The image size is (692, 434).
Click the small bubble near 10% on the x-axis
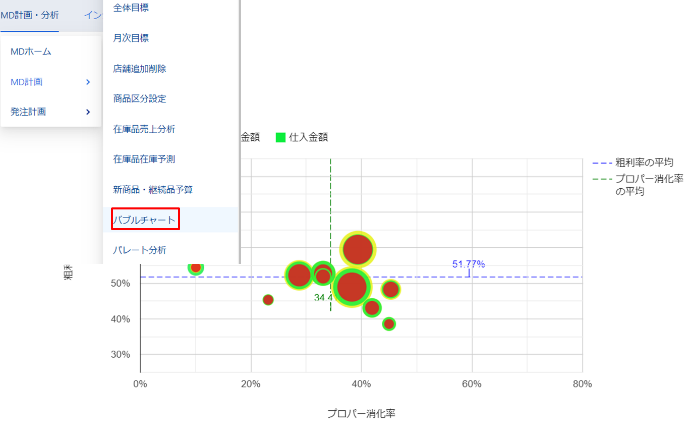pyautogui.click(x=196, y=267)
